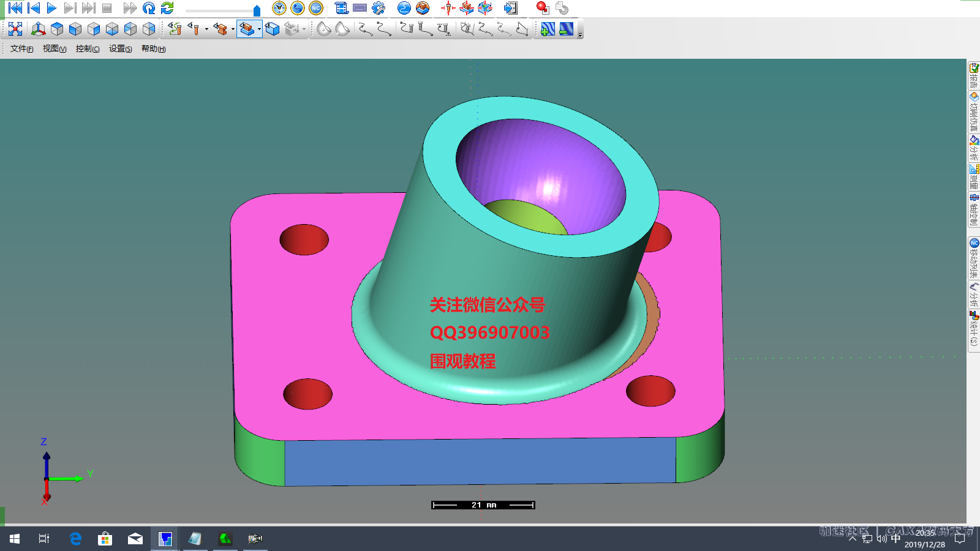Open the 切削仿真 side panel tab
Viewport: 980px width, 551px height.
point(973,112)
